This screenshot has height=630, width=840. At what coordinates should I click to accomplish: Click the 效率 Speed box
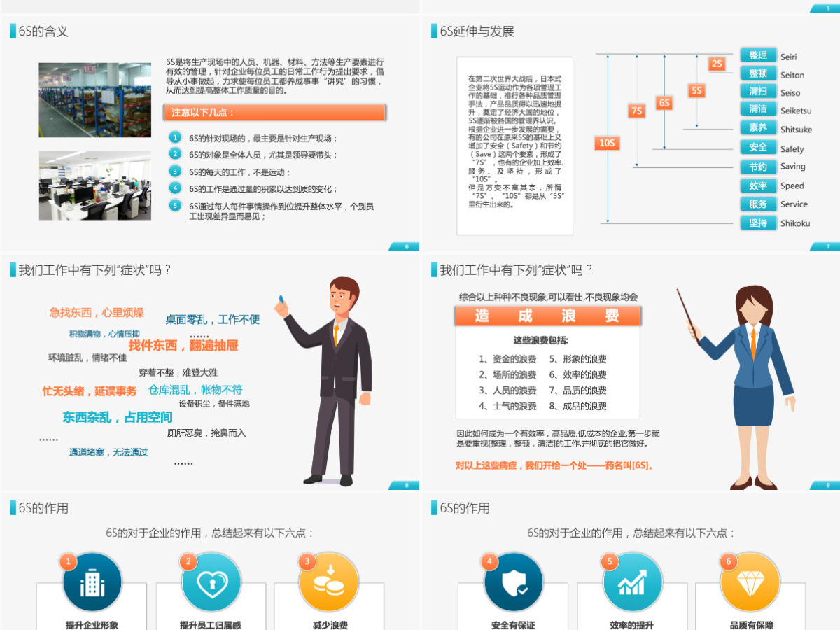click(x=758, y=186)
